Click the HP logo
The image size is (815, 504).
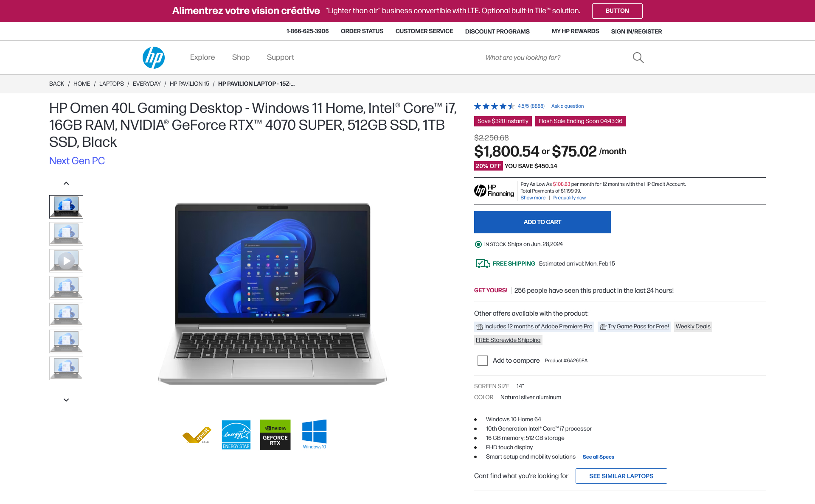click(x=153, y=58)
